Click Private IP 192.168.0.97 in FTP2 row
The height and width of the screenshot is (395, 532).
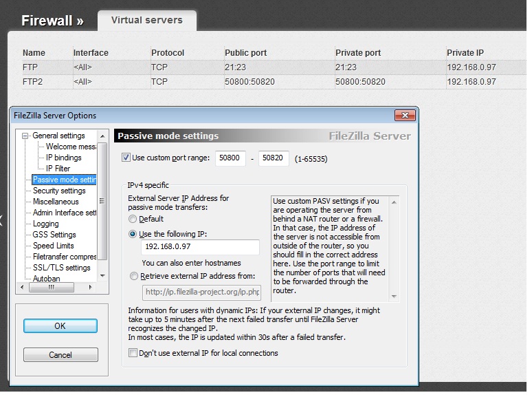click(x=472, y=82)
